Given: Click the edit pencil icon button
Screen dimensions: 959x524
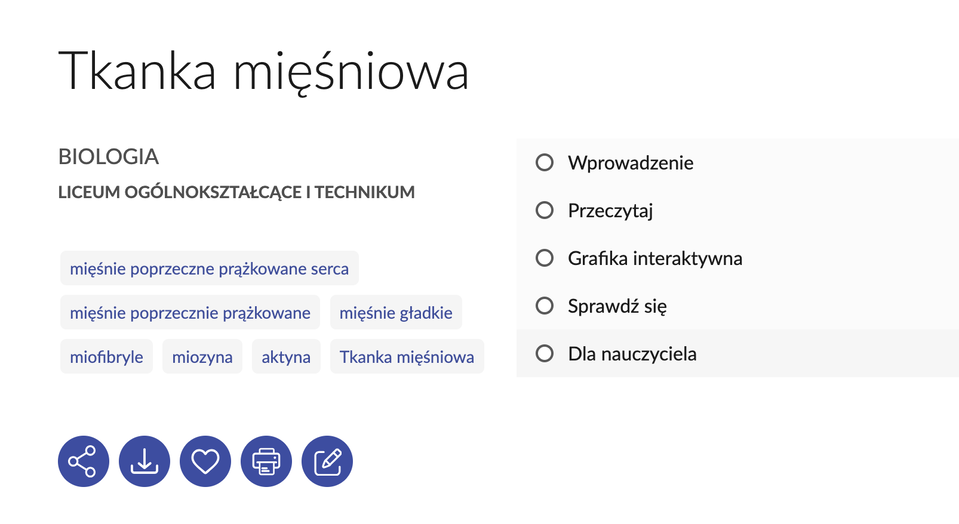Looking at the screenshot, I should (327, 461).
